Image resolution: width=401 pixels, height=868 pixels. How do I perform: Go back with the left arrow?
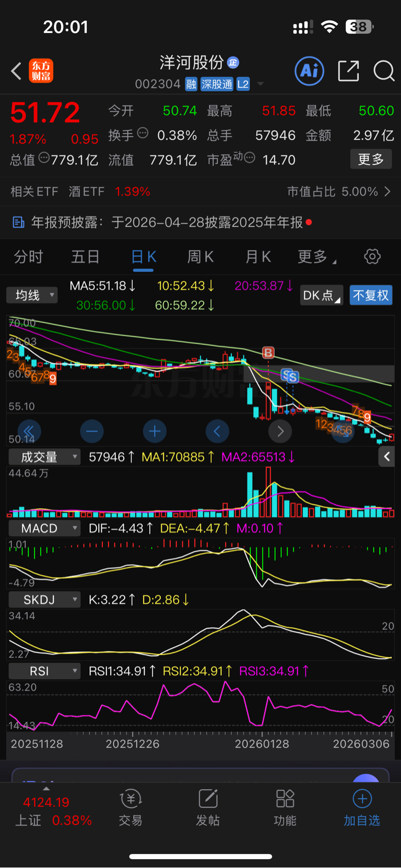(16, 71)
